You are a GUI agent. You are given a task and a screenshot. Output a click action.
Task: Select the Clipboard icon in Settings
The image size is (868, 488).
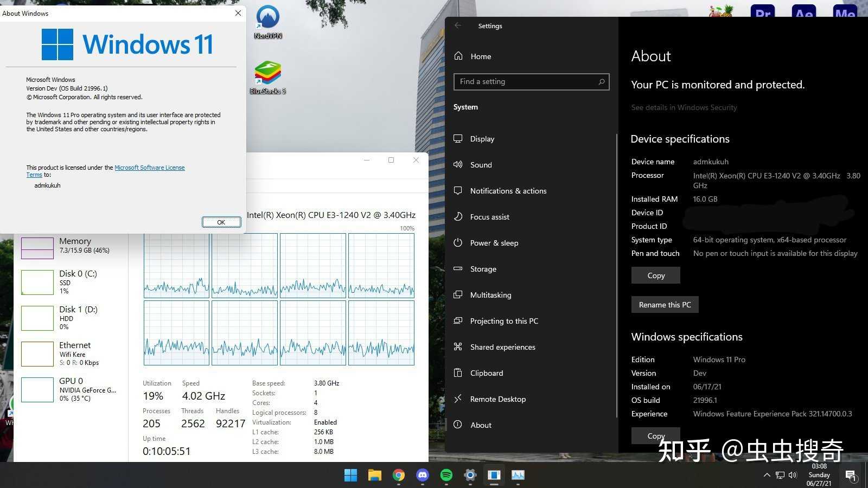pyautogui.click(x=458, y=373)
